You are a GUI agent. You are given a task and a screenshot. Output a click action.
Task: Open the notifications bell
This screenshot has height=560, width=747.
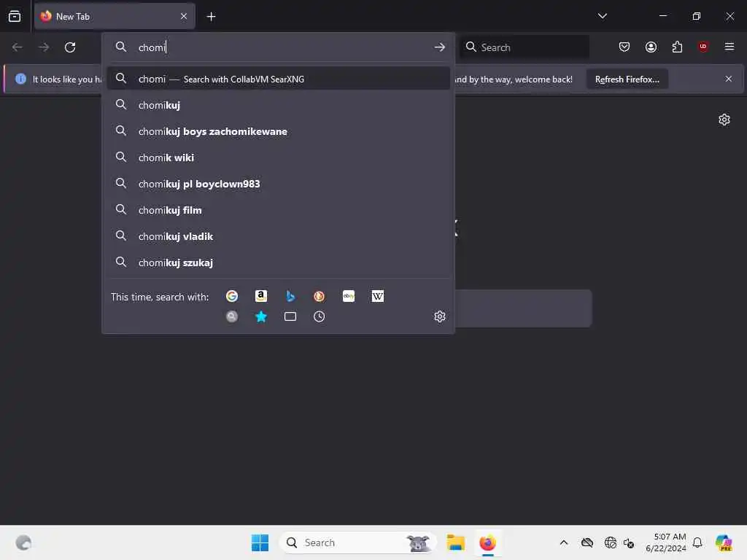[697, 542]
